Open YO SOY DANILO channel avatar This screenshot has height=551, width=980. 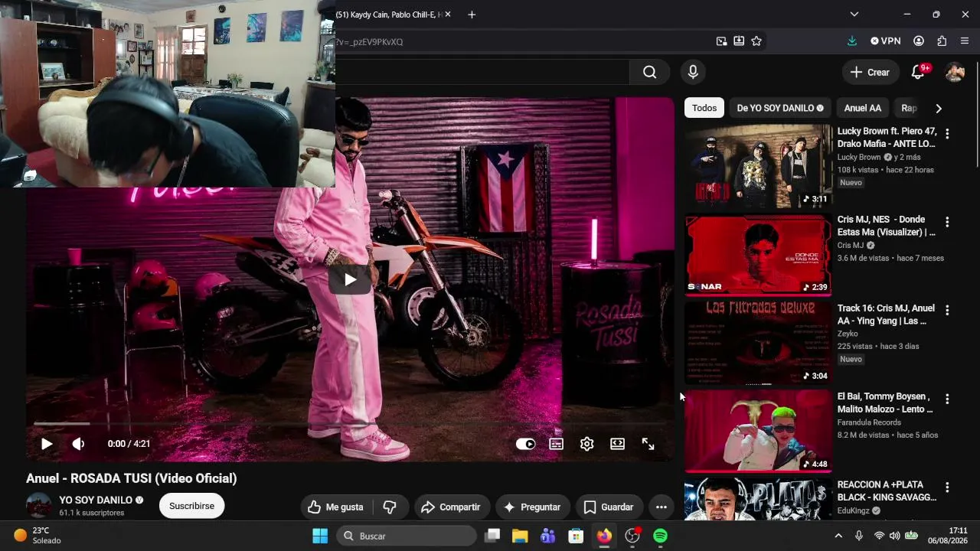(39, 506)
